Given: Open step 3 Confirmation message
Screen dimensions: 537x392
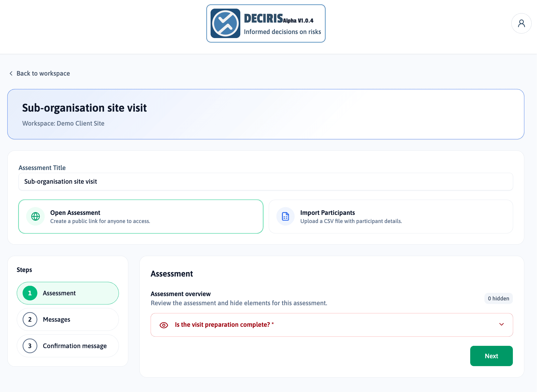Looking at the screenshot, I should pos(68,346).
